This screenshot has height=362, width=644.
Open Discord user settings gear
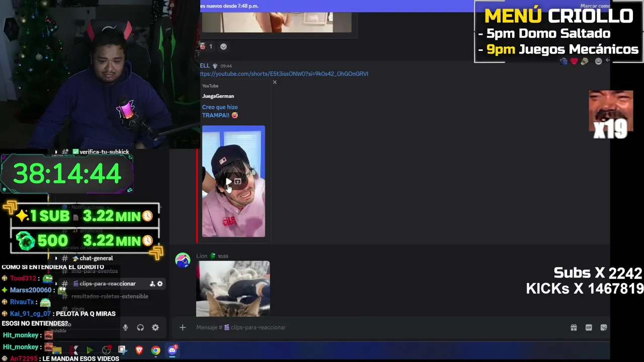pos(155,327)
